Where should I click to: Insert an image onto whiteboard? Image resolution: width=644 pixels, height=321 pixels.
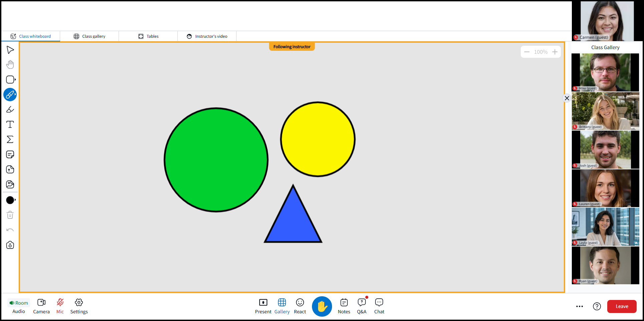click(10, 184)
